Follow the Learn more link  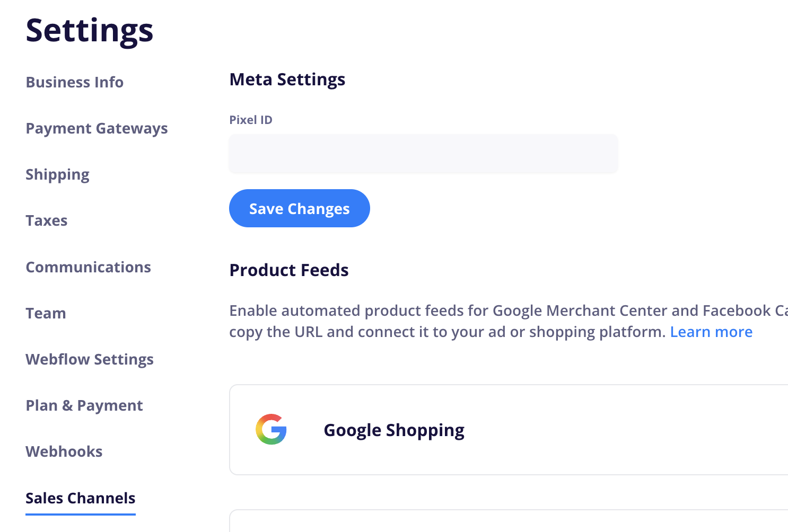711,332
